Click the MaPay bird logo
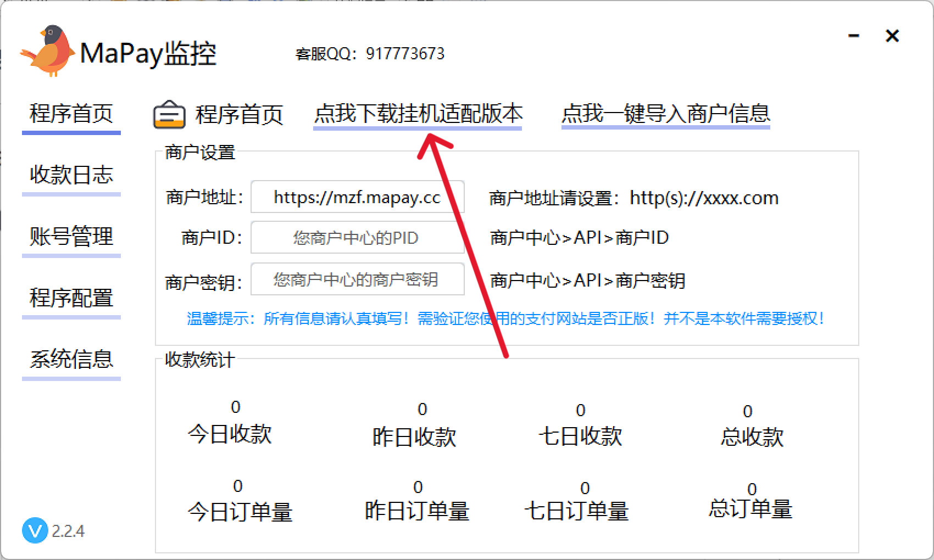 pyautogui.click(x=48, y=51)
